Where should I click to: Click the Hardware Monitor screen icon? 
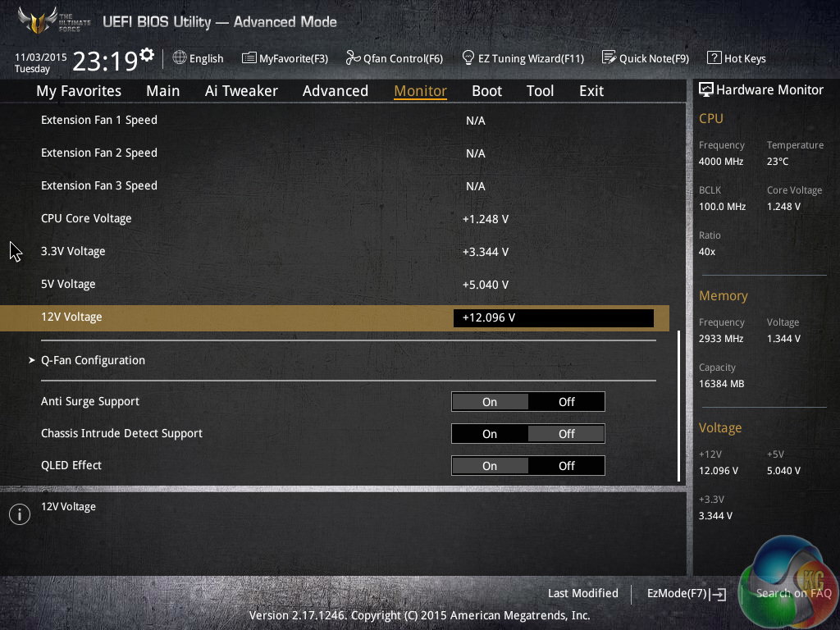tap(706, 89)
